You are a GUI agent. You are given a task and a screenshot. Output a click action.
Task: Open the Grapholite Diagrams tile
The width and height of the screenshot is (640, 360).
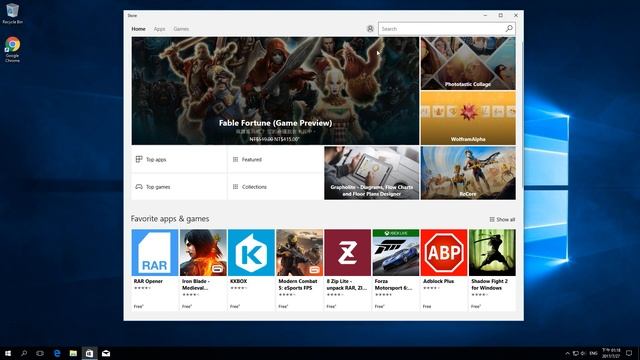[x=371, y=173]
